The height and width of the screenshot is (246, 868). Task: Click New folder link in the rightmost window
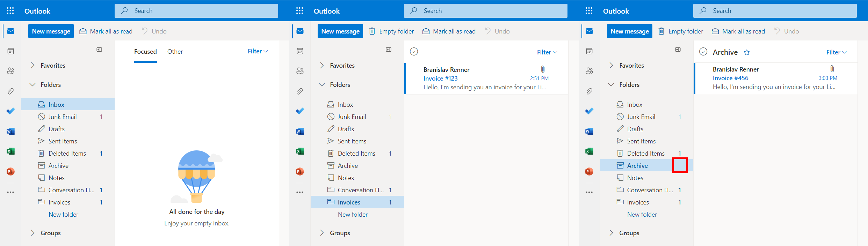pyautogui.click(x=642, y=215)
